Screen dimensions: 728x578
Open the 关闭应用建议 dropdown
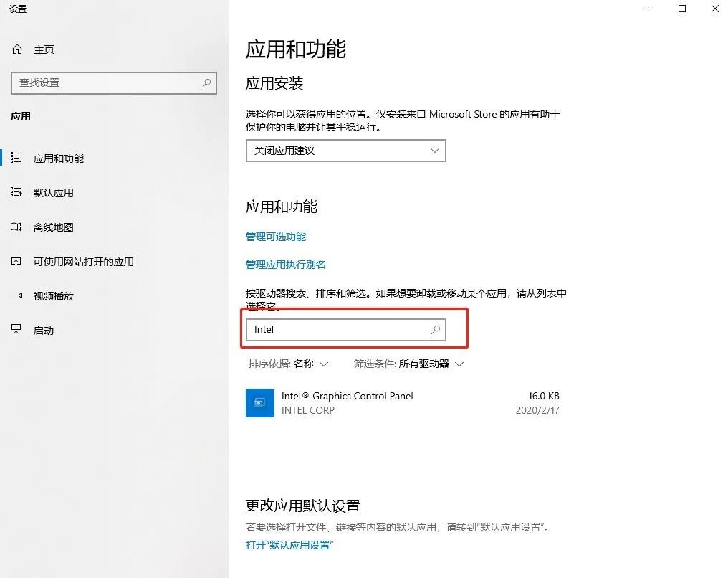pyautogui.click(x=346, y=151)
